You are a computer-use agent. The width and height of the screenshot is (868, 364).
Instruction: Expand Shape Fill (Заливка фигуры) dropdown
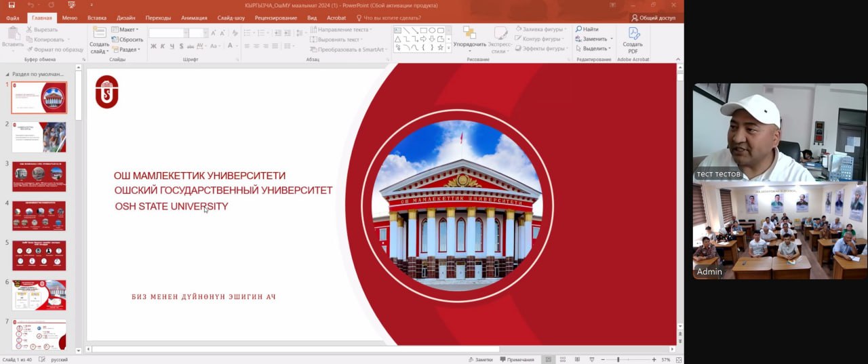(x=540, y=29)
